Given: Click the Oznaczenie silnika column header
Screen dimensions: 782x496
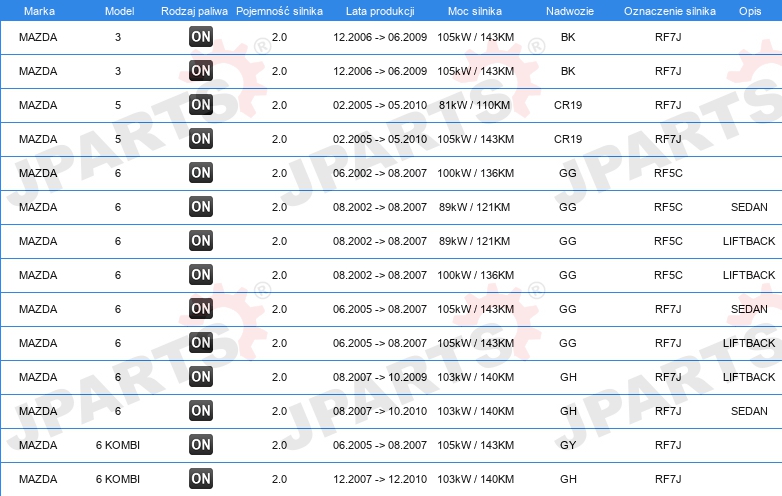Looking at the screenshot, I should click(x=670, y=11).
